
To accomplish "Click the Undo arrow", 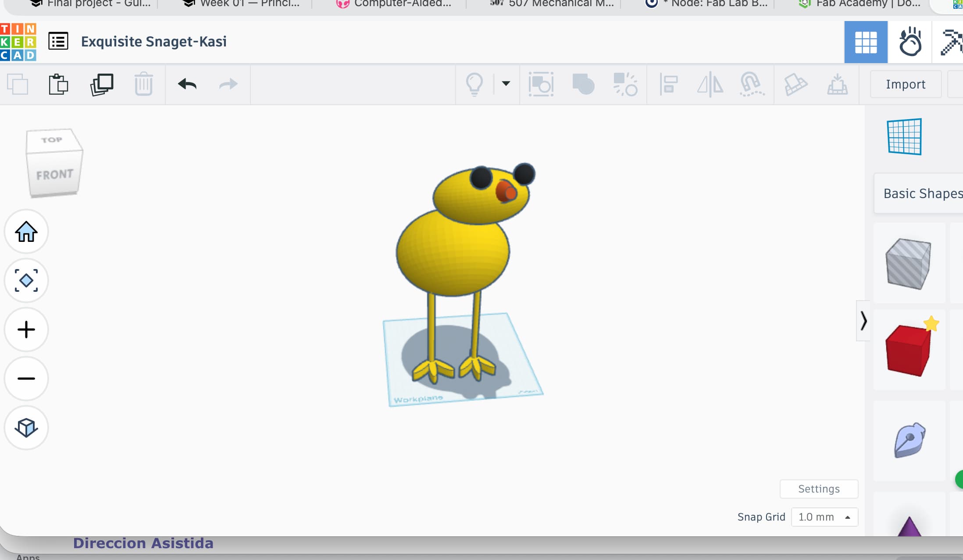I will [x=186, y=84].
